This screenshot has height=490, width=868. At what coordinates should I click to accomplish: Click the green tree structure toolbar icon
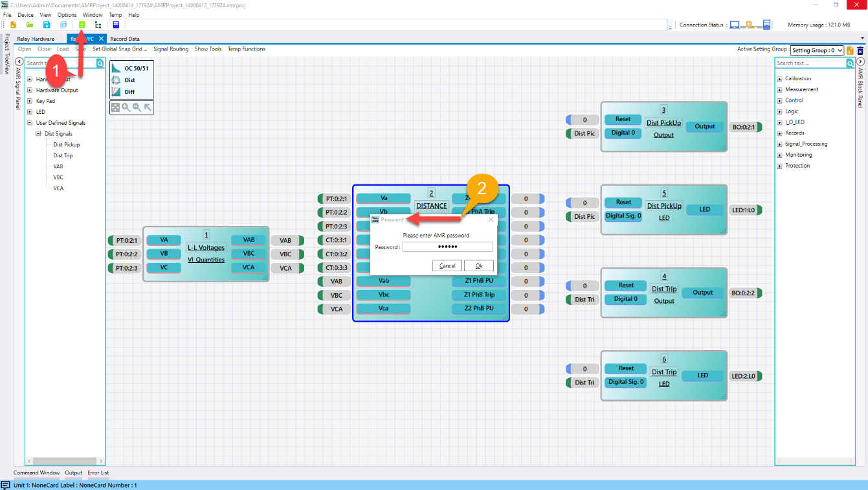(98, 25)
